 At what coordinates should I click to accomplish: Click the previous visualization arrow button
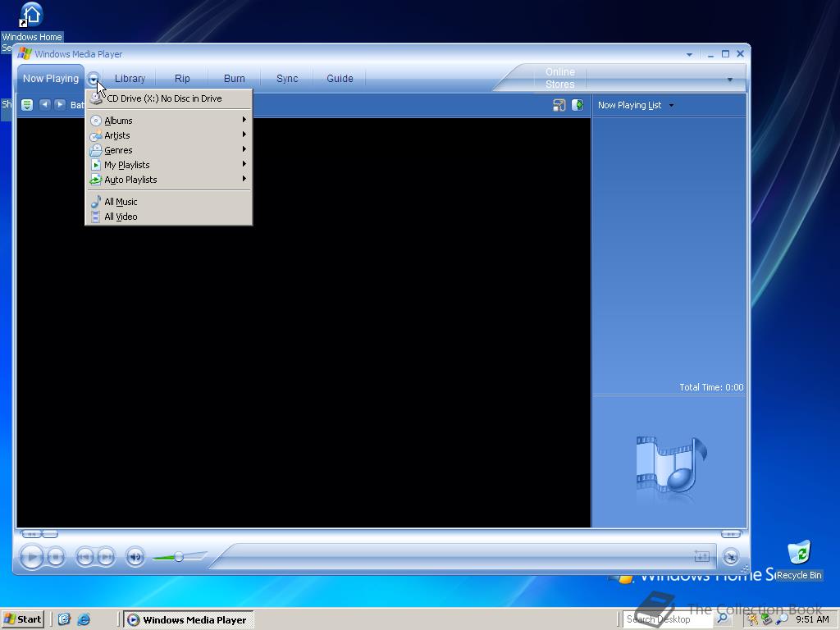pyautogui.click(x=45, y=104)
